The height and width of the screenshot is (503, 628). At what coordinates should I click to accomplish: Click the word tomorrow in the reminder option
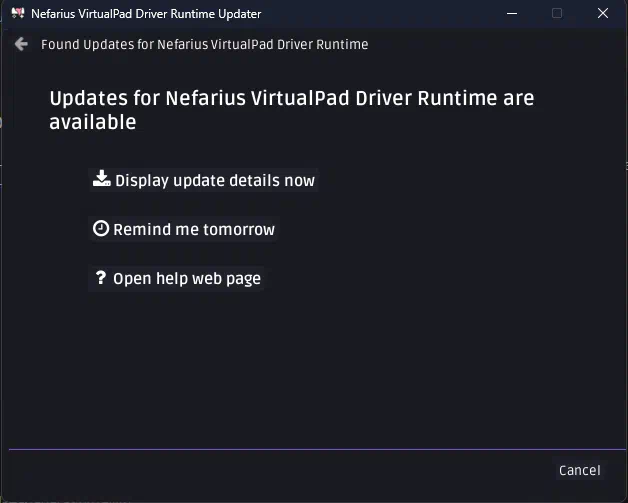point(240,230)
